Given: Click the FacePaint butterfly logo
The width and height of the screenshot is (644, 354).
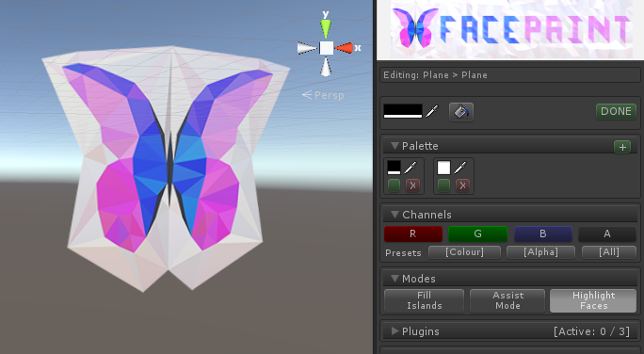Looking at the screenshot, I should tap(415, 28).
